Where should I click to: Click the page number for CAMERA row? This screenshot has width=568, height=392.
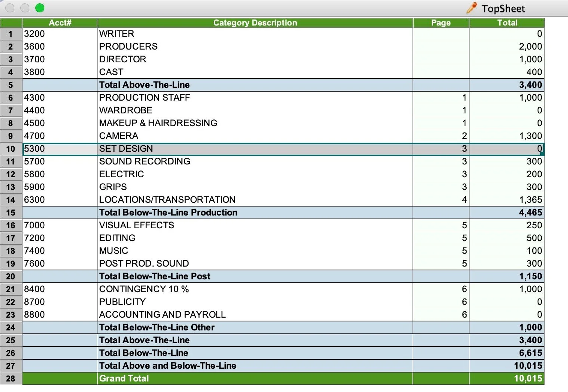point(441,136)
